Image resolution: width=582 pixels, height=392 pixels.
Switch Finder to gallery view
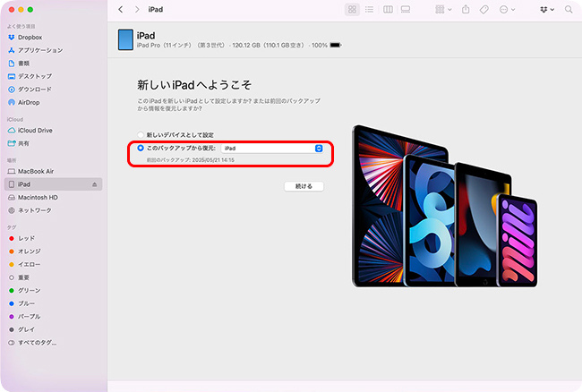(406, 10)
